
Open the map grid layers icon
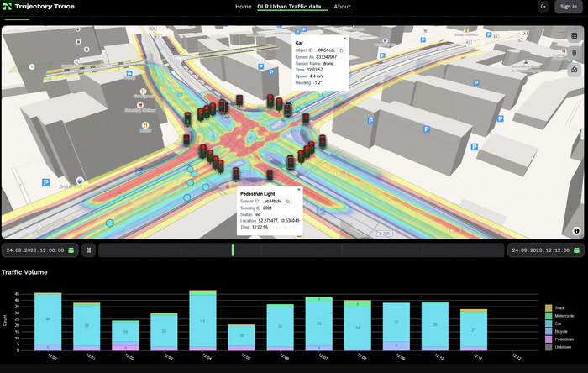575,36
